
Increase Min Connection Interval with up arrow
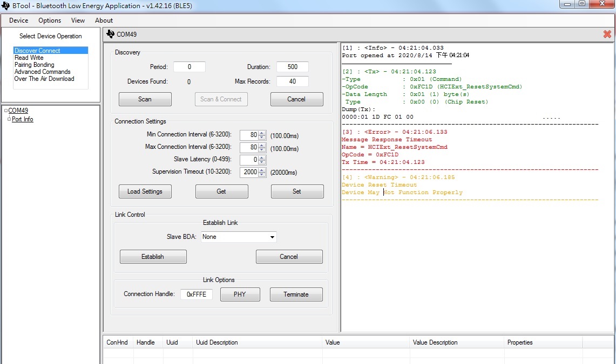coord(262,133)
